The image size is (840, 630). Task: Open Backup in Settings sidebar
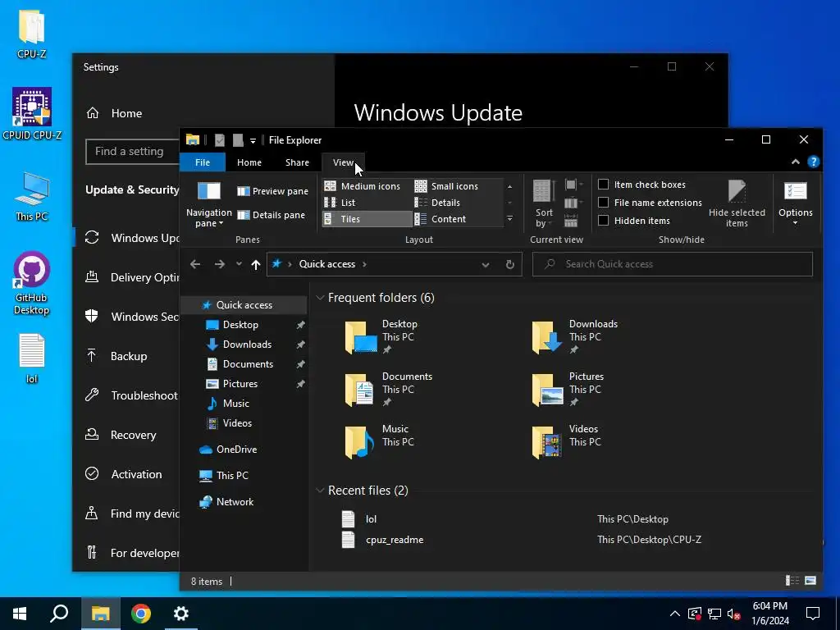click(x=129, y=356)
